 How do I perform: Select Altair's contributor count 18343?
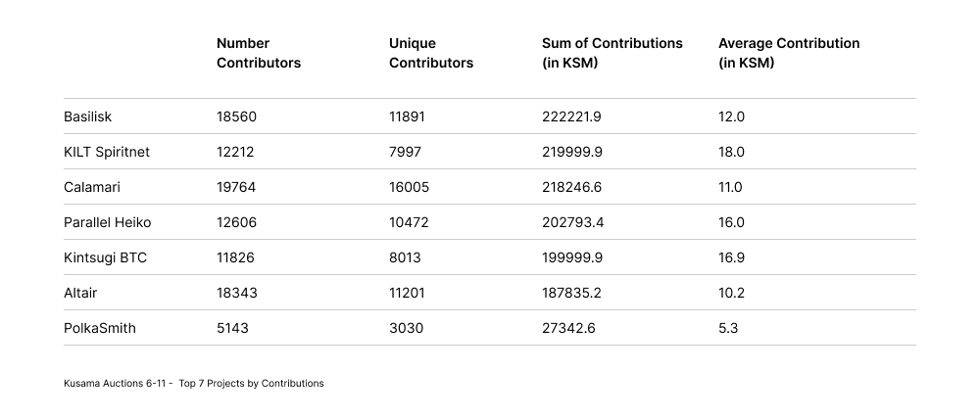pos(236,293)
